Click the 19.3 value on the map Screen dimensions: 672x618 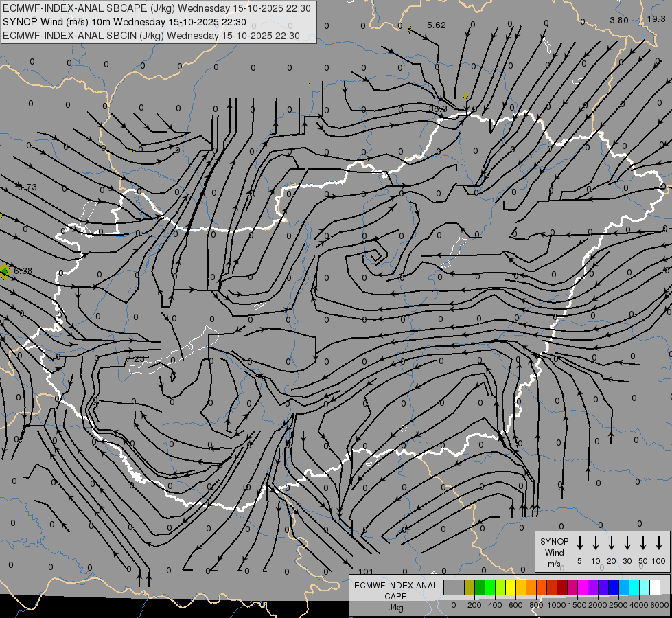[656, 19]
